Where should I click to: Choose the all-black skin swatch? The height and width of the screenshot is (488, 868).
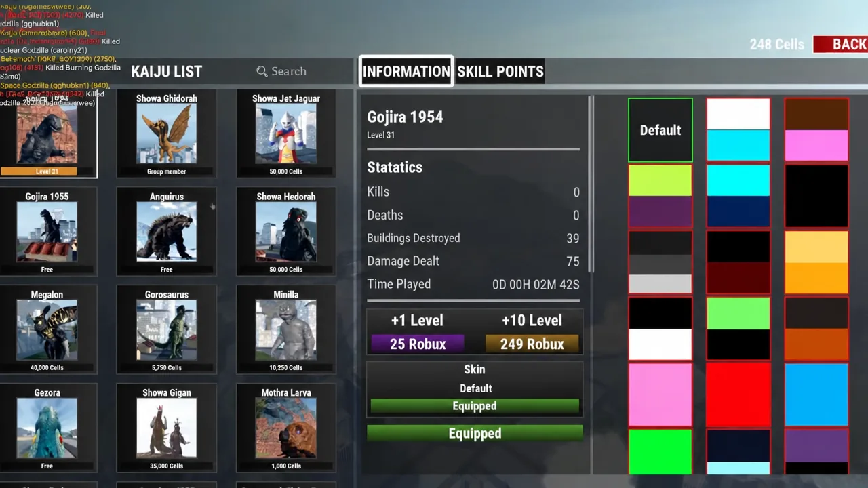816,196
